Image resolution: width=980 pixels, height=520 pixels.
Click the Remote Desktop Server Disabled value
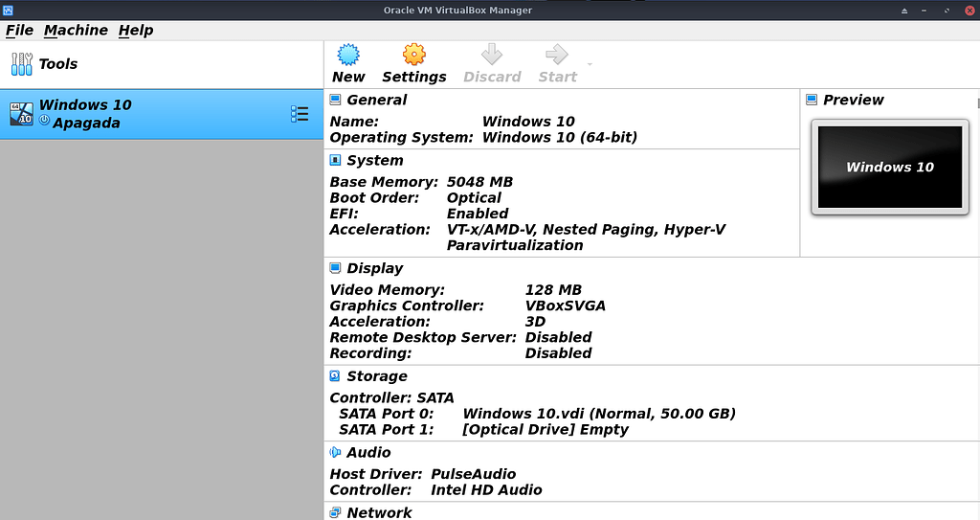click(558, 337)
